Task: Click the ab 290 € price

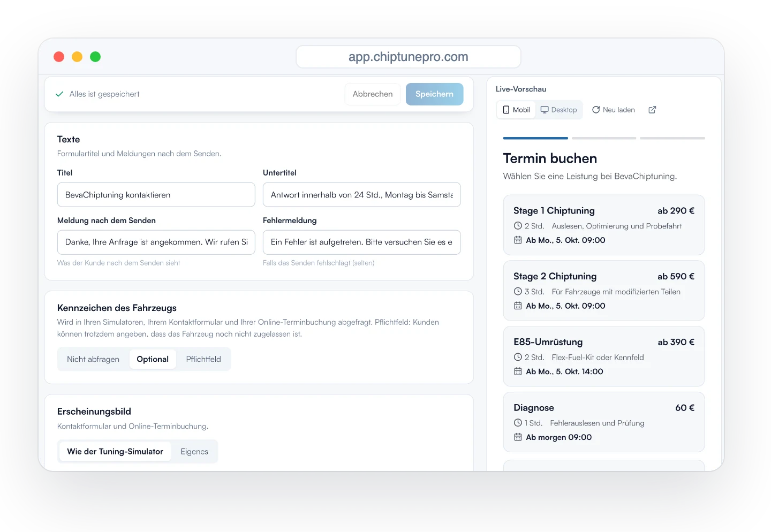Action: tap(676, 211)
